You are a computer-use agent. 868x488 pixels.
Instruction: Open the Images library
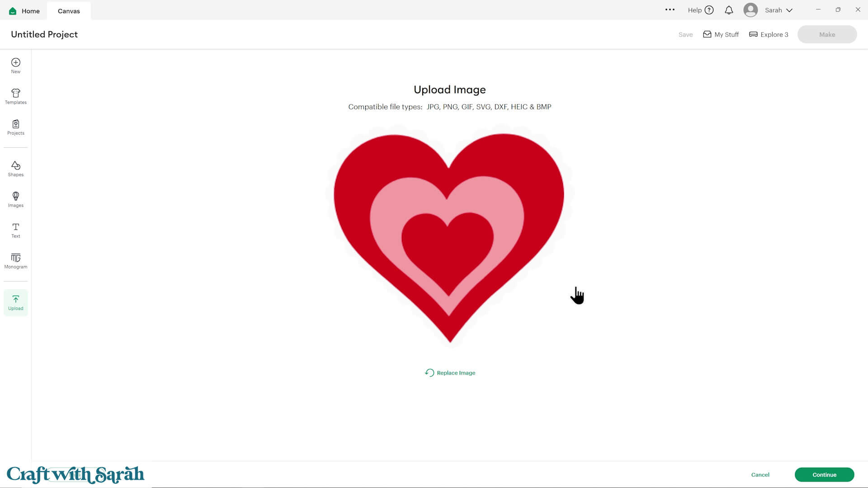15,199
